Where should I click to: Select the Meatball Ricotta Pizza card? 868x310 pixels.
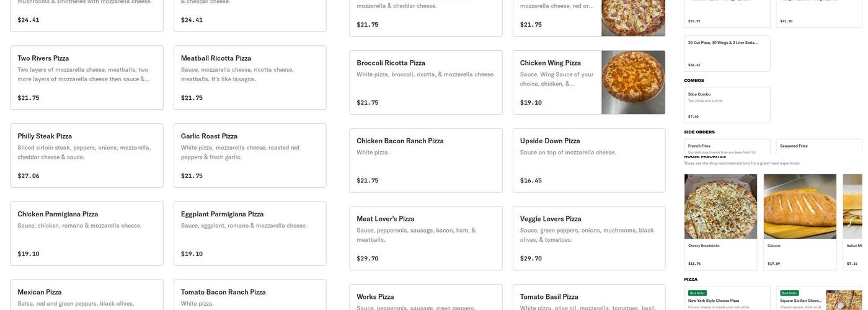[250, 77]
